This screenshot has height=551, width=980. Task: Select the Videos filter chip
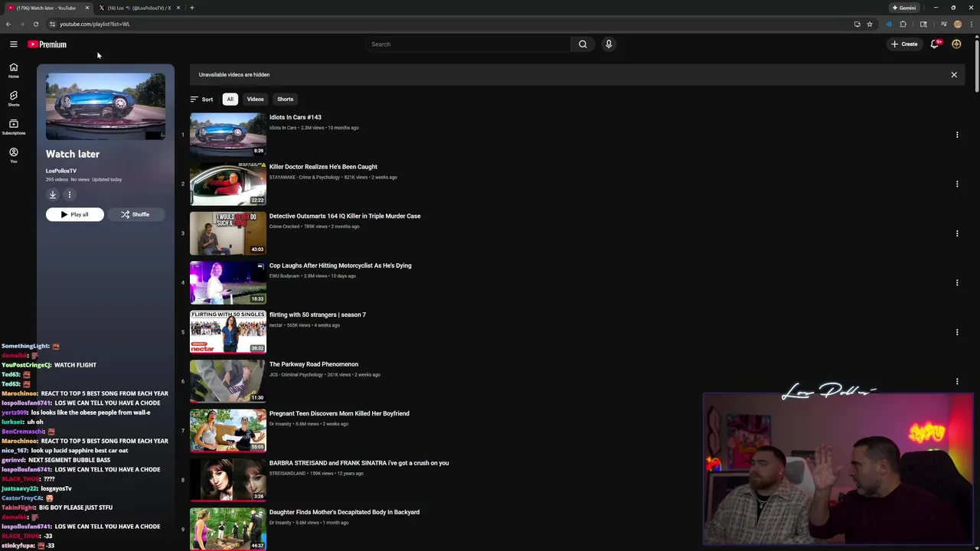[255, 99]
